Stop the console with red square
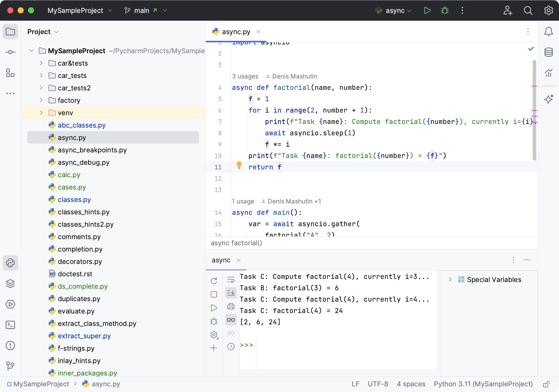The image size is (559, 392). click(214, 294)
